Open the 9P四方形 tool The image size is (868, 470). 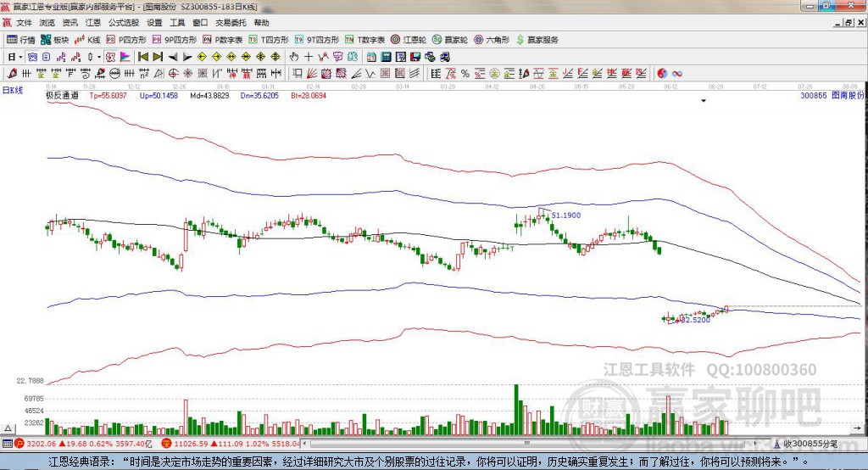click(175, 40)
